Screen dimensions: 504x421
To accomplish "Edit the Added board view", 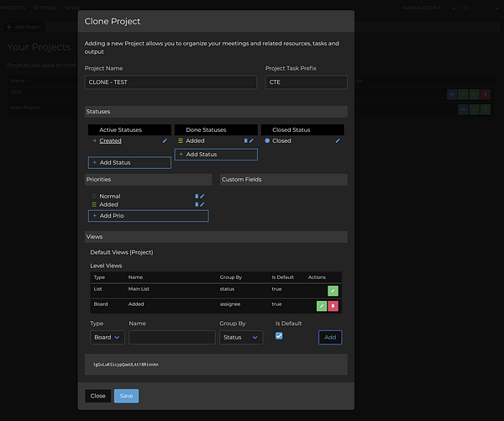I will point(322,306).
